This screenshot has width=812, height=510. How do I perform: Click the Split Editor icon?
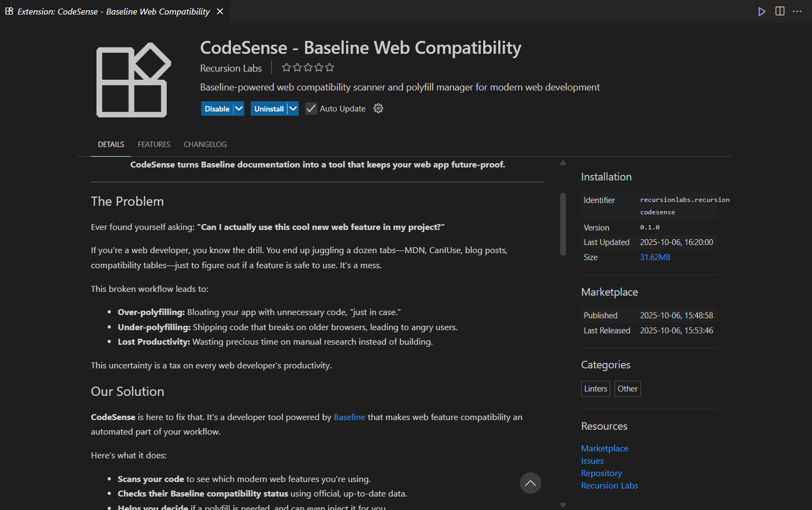point(780,11)
